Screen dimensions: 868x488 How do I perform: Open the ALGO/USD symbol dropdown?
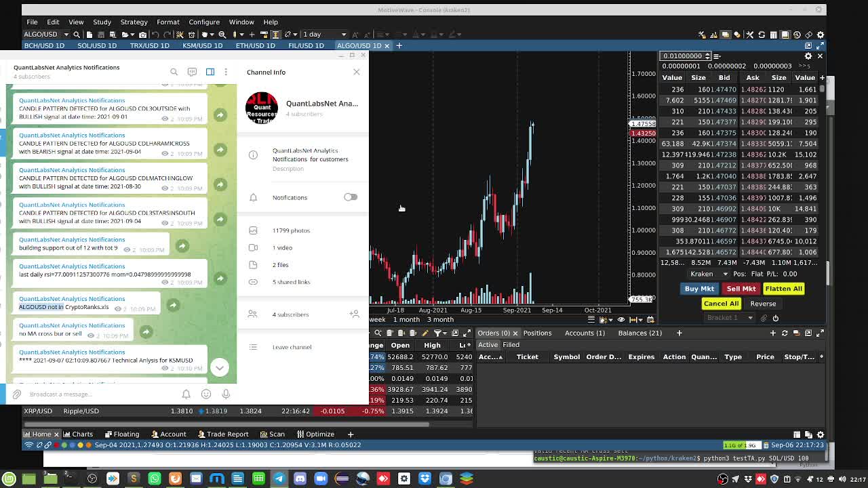coord(66,35)
